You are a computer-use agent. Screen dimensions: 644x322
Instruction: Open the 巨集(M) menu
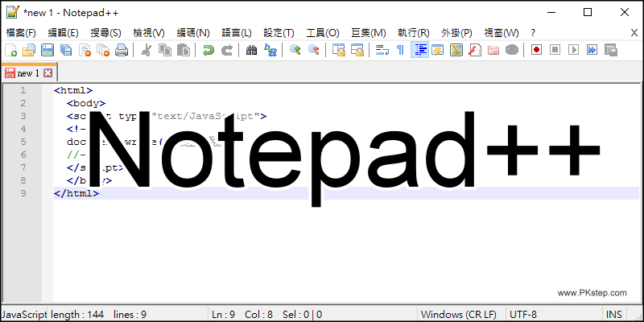tap(369, 33)
